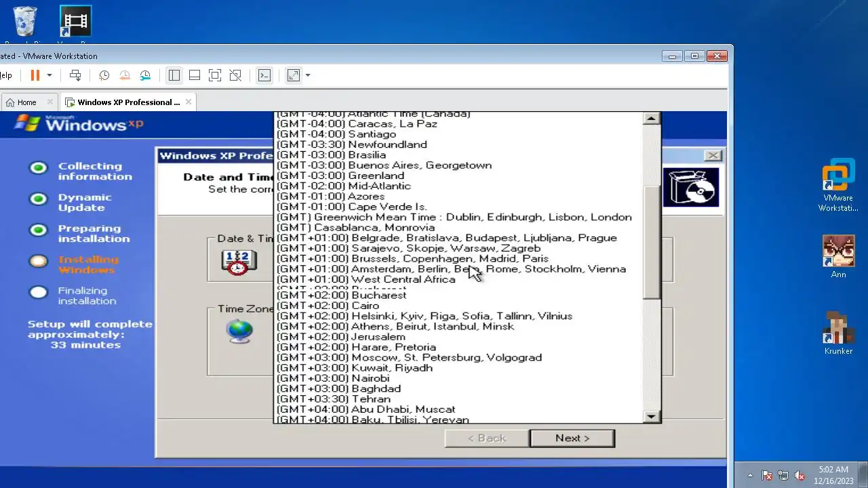Screen dimensions: 868x488
Task: Close the Windows XP setup dialog
Action: coord(713,156)
